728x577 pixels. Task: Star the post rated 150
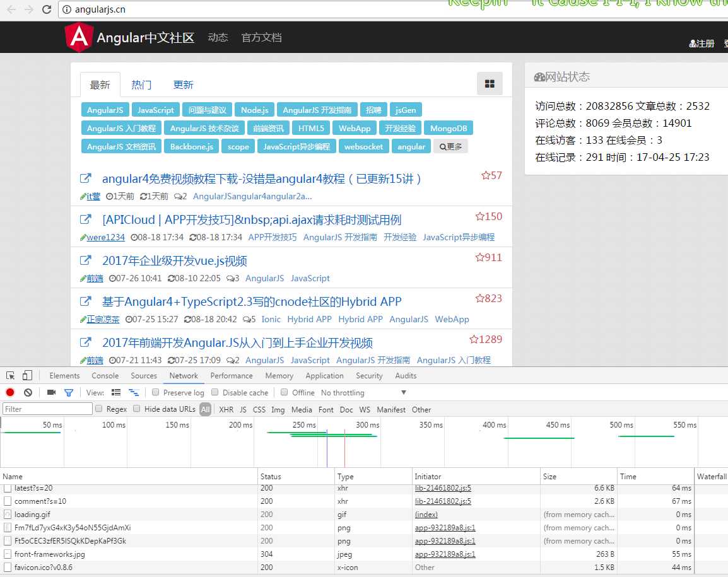tap(479, 216)
